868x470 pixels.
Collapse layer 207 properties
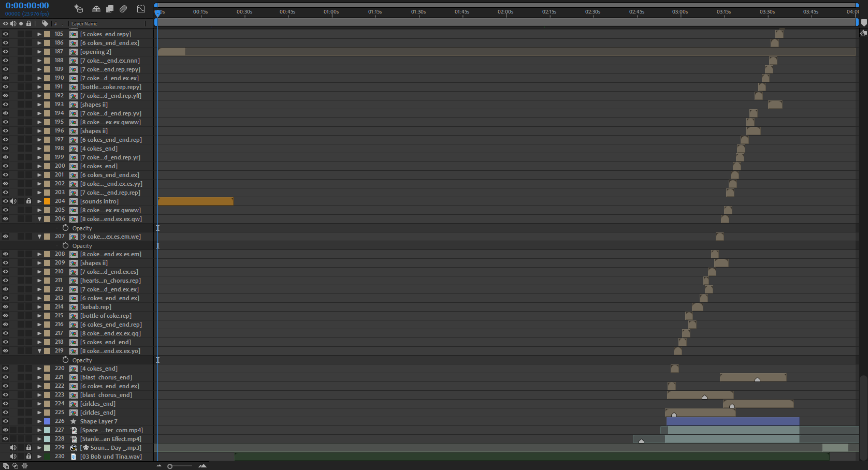(x=39, y=237)
